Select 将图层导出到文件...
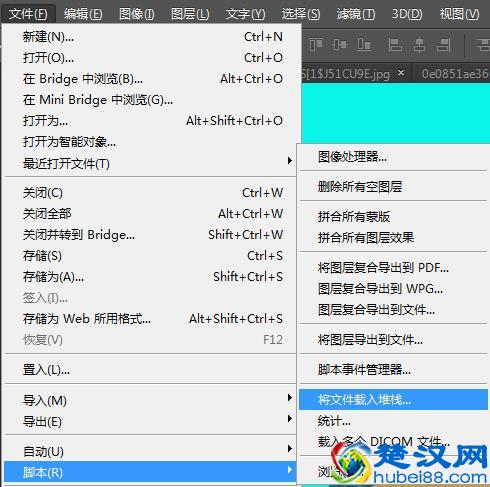The height and width of the screenshot is (487, 490). coord(393,340)
